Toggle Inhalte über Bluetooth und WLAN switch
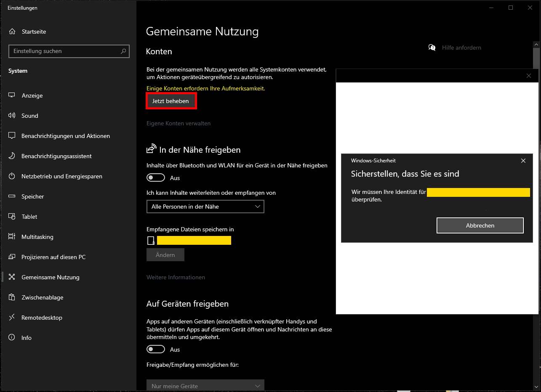This screenshot has height=392, width=541. point(156,178)
